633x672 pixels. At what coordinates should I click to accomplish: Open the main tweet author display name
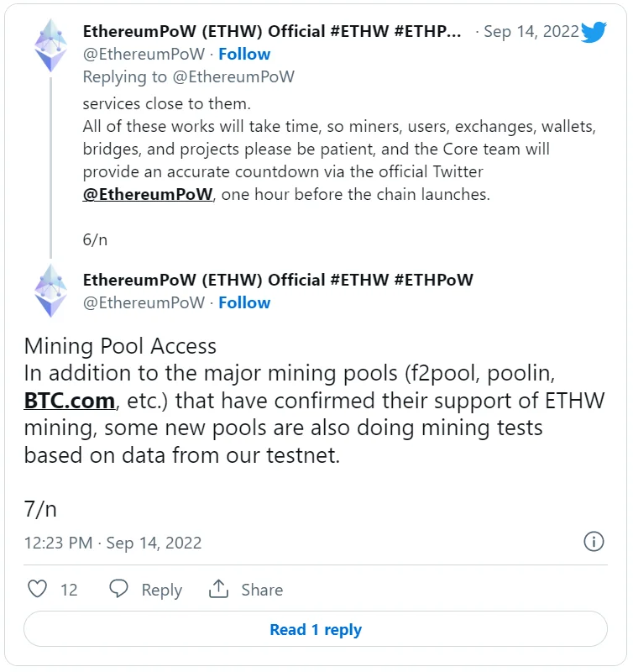pyautogui.click(x=278, y=280)
